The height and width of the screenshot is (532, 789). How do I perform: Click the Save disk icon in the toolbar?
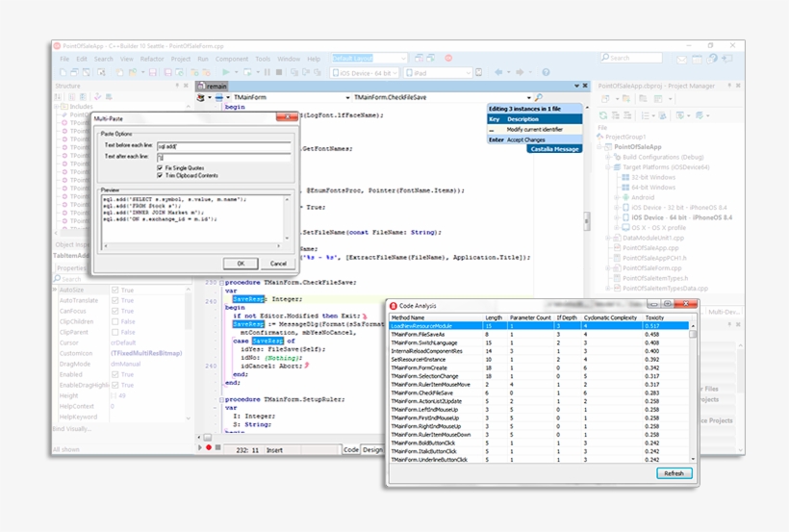pyautogui.click(x=153, y=72)
